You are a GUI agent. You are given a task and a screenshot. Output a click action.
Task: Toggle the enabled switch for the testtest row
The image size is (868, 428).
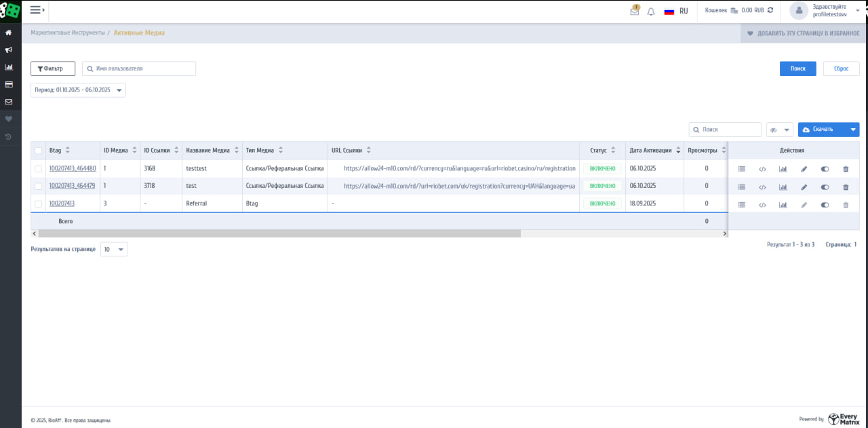[825, 169]
